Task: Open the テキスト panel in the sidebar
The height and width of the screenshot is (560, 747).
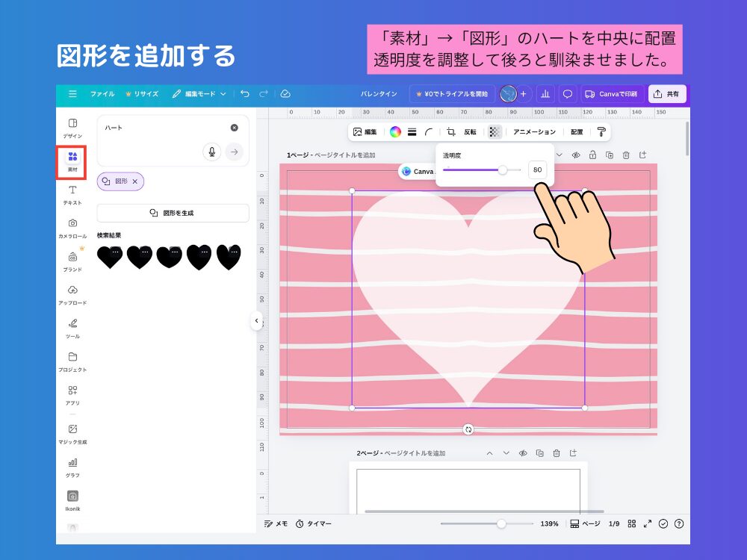Action: pos(71,195)
